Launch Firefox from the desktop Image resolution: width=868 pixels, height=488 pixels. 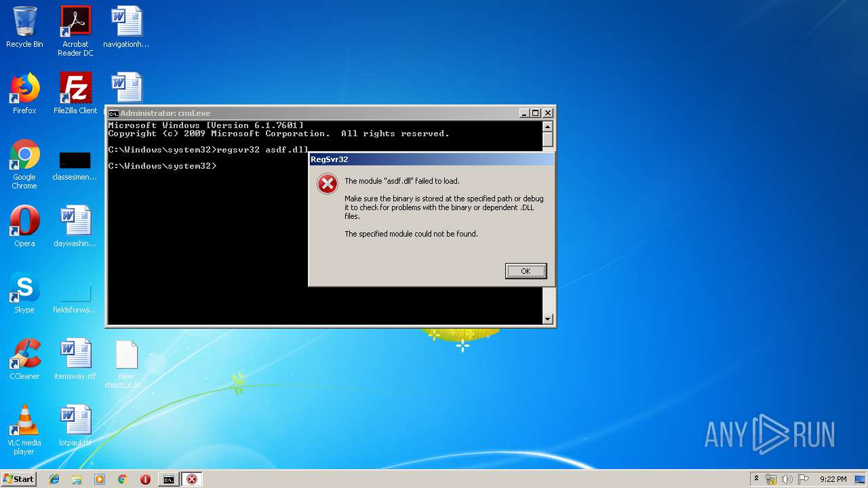(24, 94)
